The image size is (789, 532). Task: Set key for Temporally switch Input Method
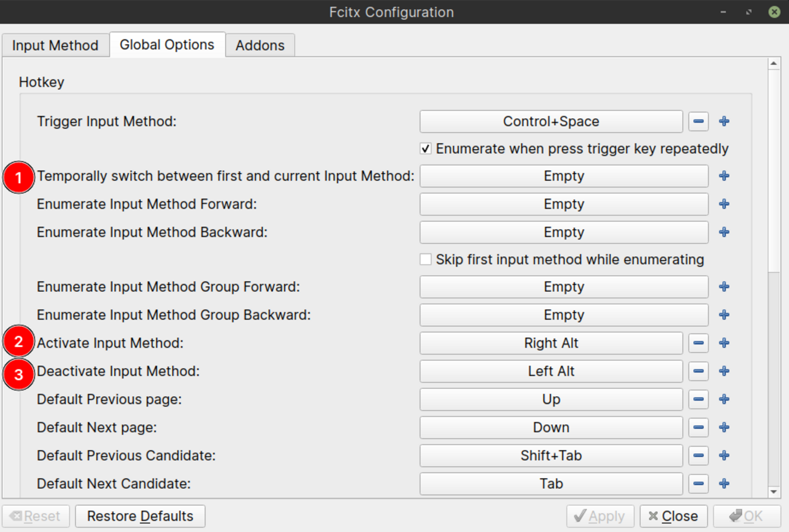click(x=563, y=176)
